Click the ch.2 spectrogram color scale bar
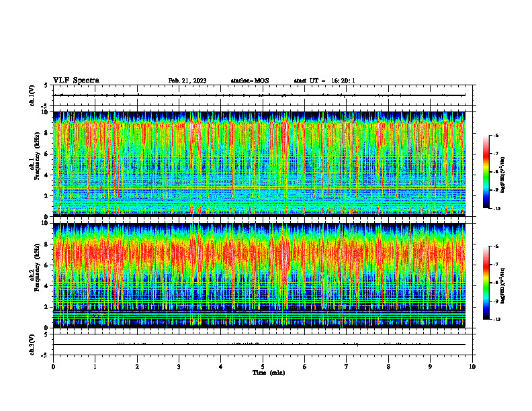 click(486, 283)
